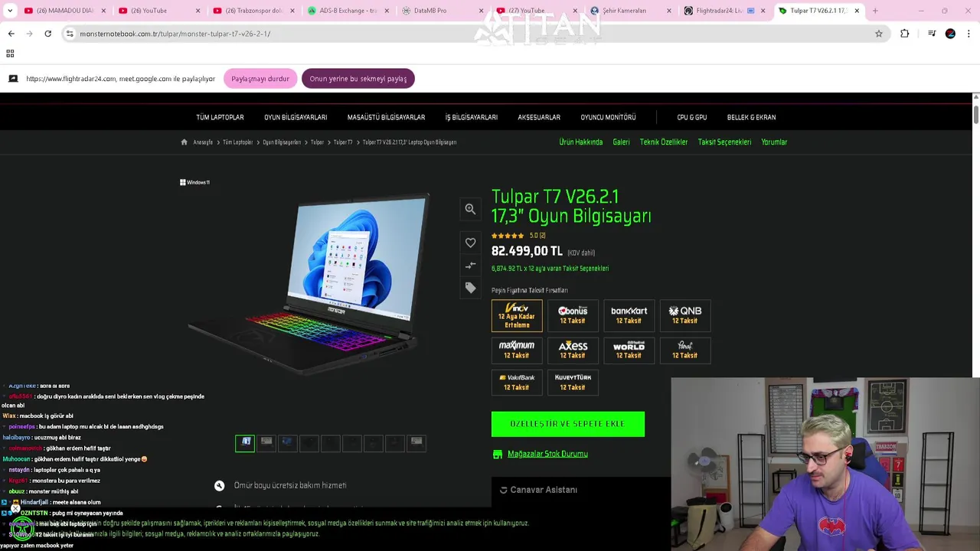980x551 pixels.
Task: Open the 12 ay'a varan Taksit Seçenekleri link
Action: click(x=550, y=269)
